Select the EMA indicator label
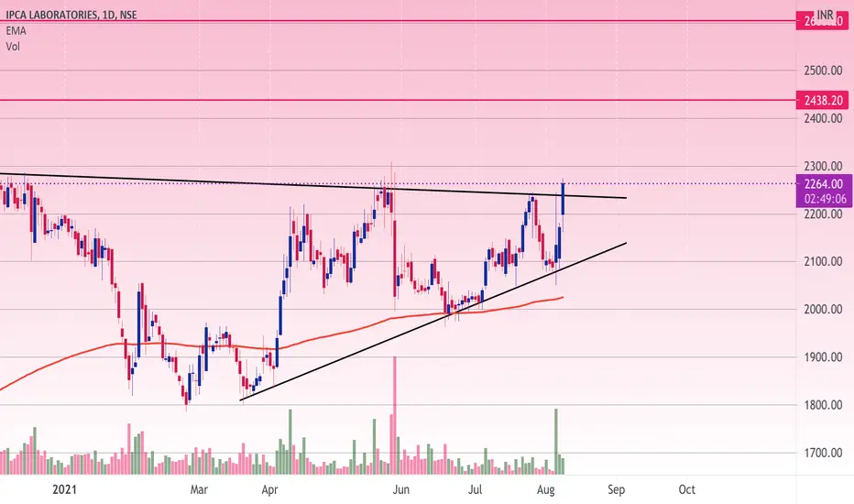The width and height of the screenshot is (854, 504). [x=16, y=30]
